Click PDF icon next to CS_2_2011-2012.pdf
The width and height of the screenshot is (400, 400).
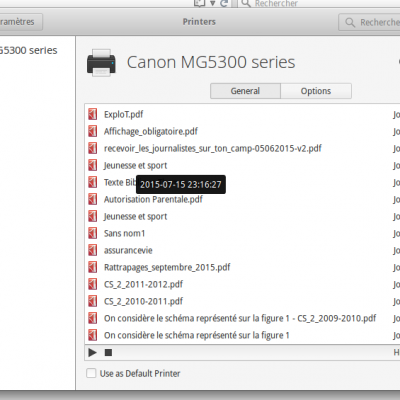93,284
